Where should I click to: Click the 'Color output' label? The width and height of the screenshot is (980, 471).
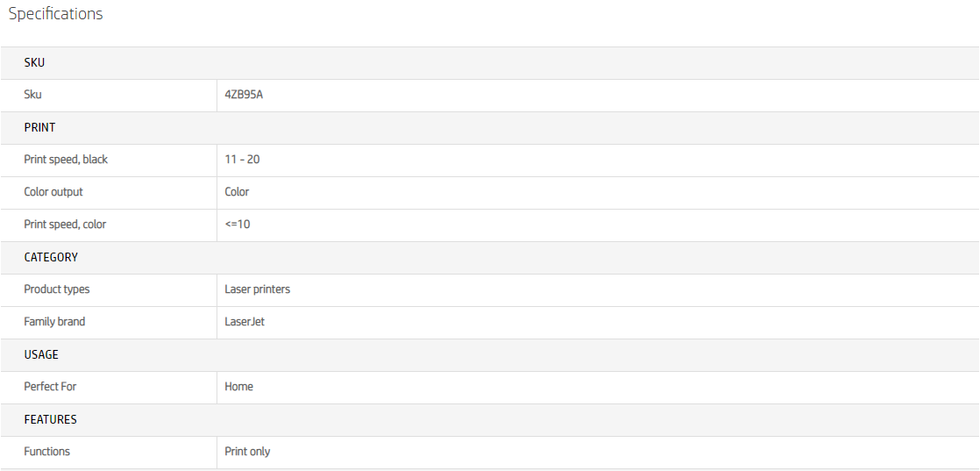53,192
